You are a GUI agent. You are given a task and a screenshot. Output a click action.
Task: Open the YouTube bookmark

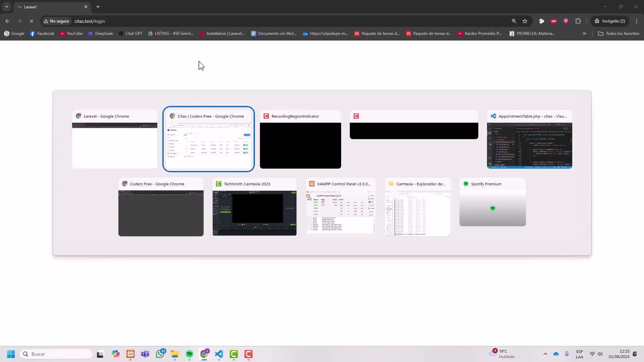pyautogui.click(x=71, y=34)
